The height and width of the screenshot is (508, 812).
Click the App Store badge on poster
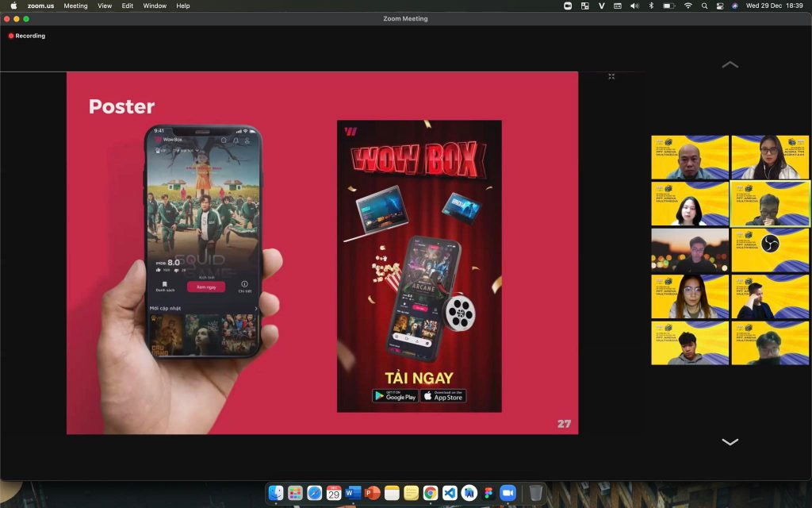coord(443,396)
